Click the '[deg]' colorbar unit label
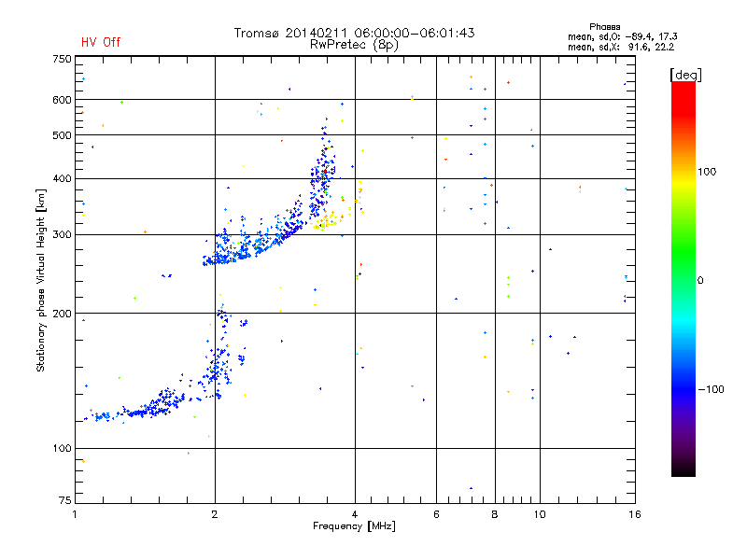This screenshot has width=747, height=560. 685,75
